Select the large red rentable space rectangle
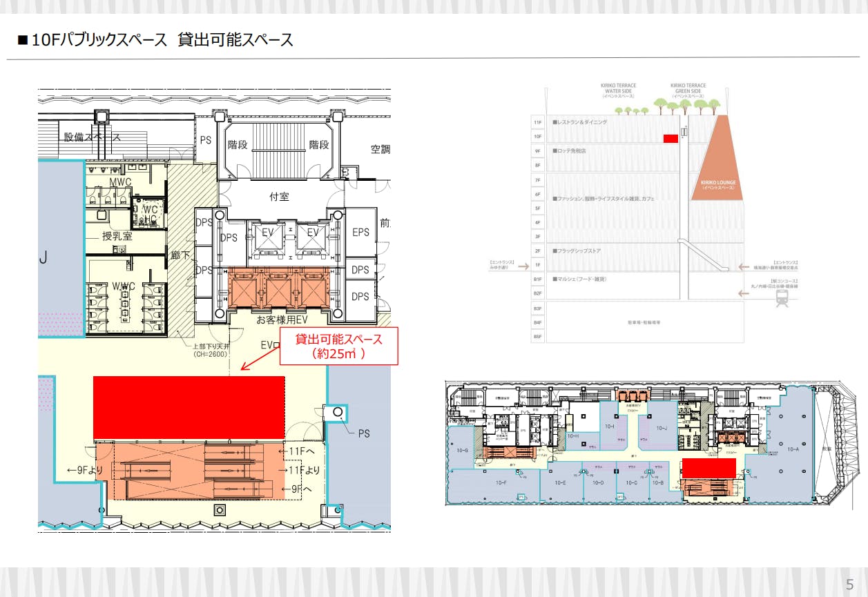868x597 pixels. [189, 407]
